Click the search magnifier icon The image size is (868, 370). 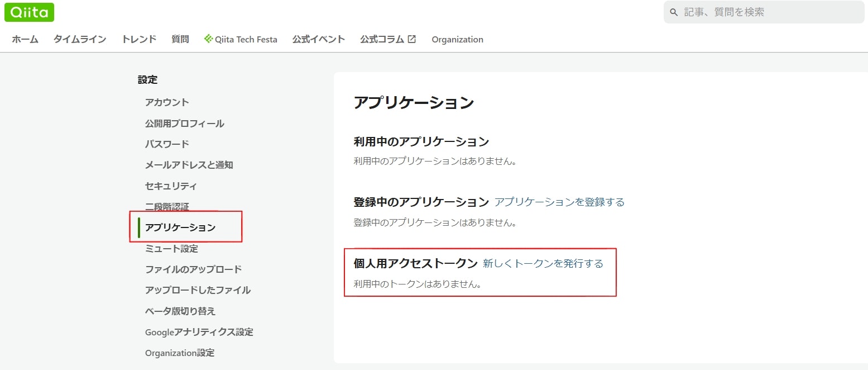pyautogui.click(x=674, y=12)
